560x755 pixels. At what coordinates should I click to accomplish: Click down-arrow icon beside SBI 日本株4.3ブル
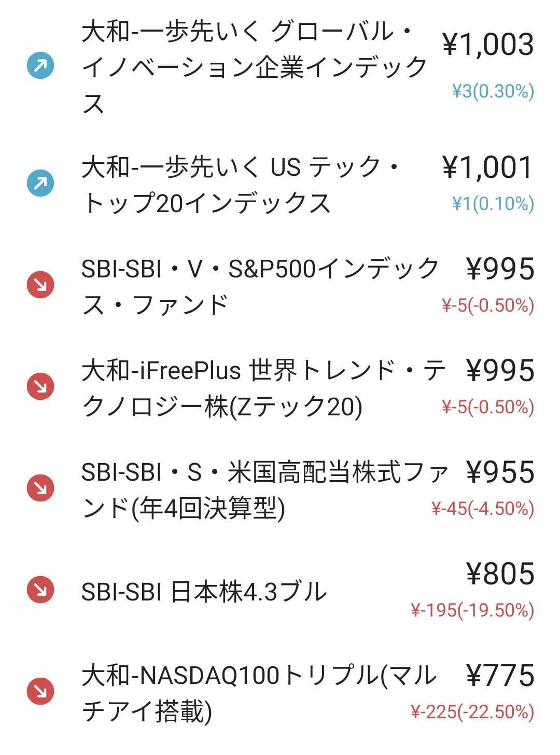(x=40, y=590)
